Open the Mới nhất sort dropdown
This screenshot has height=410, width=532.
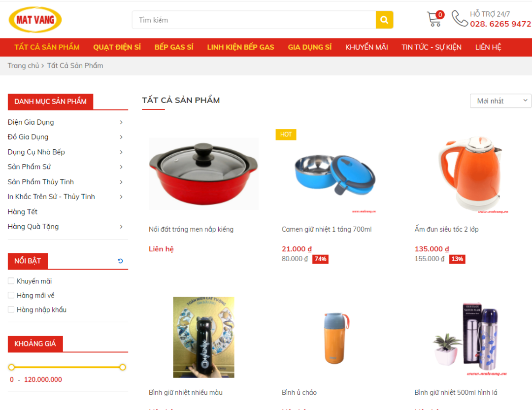tap(500, 101)
